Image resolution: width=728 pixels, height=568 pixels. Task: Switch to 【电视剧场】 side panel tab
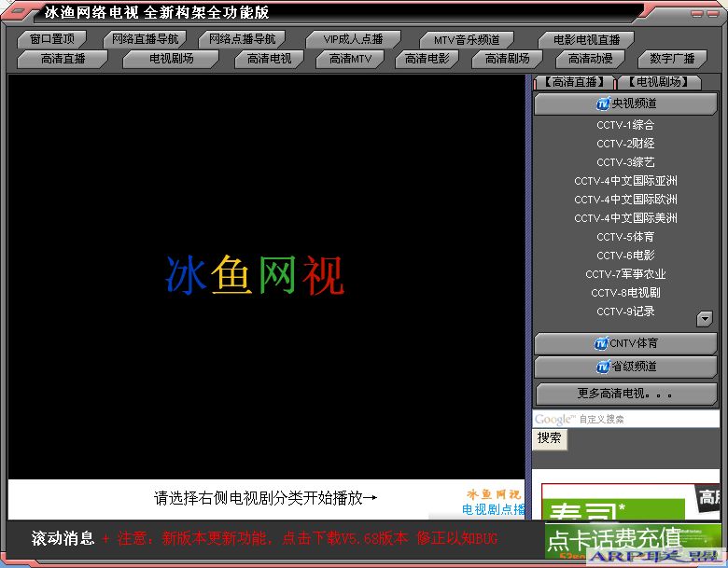[658, 83]
